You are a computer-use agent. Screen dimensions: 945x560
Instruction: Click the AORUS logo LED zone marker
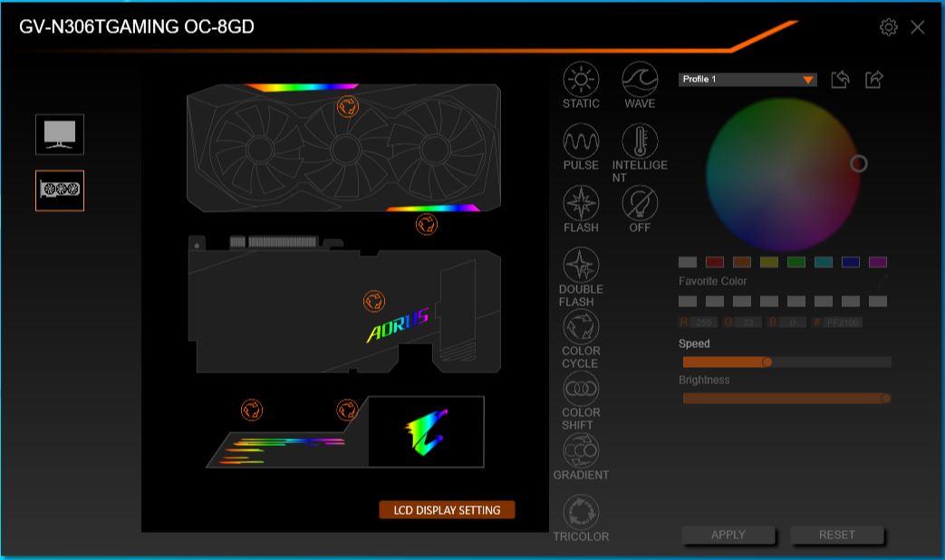point(374,302)
